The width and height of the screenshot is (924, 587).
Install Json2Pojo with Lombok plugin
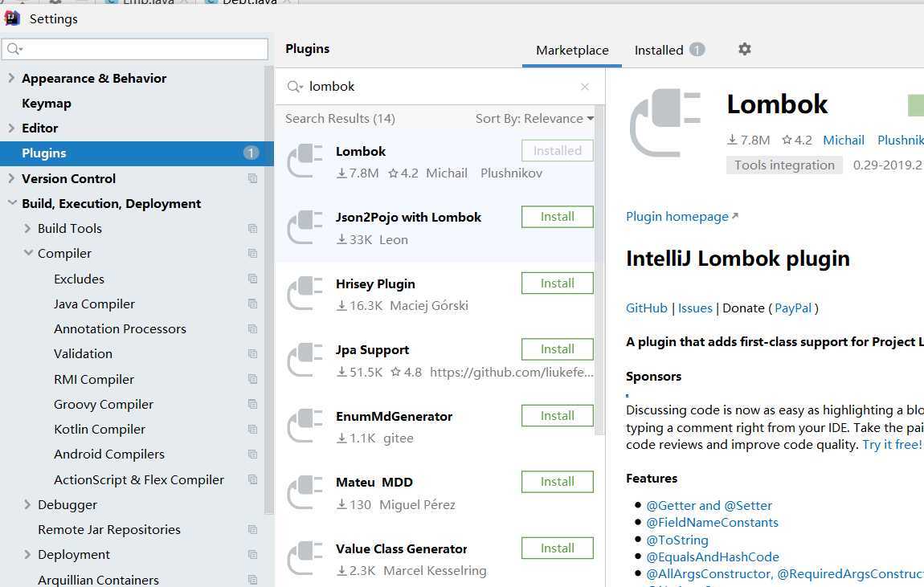coord(558,217)
